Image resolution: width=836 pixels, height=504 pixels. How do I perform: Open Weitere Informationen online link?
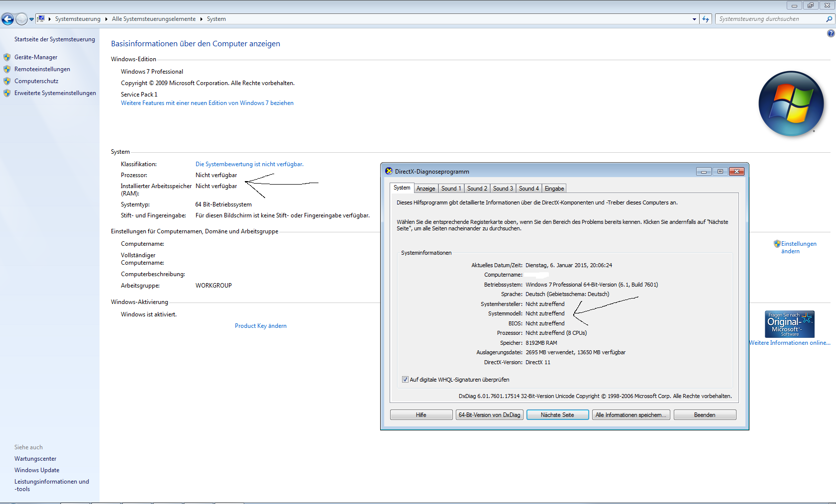point(790,343)
